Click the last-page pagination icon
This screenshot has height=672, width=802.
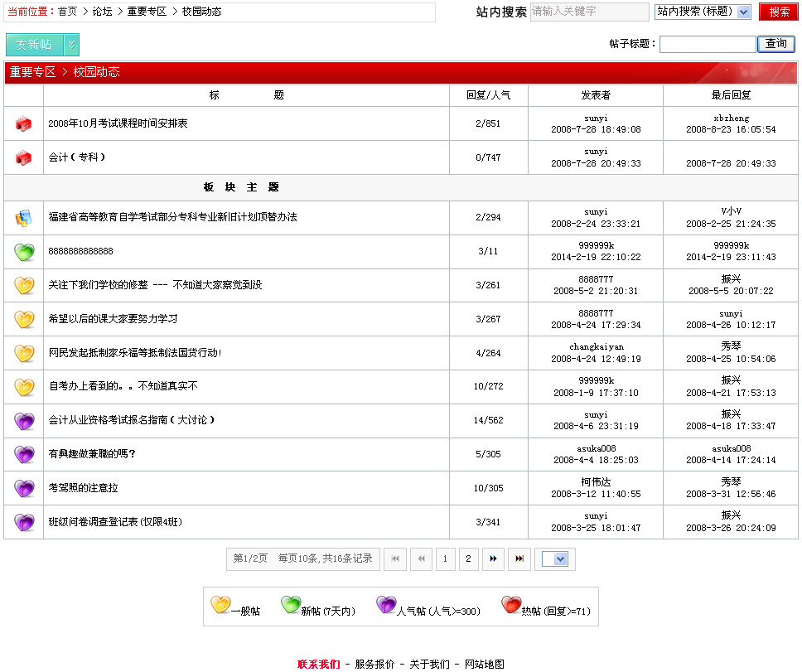point(519,559)
